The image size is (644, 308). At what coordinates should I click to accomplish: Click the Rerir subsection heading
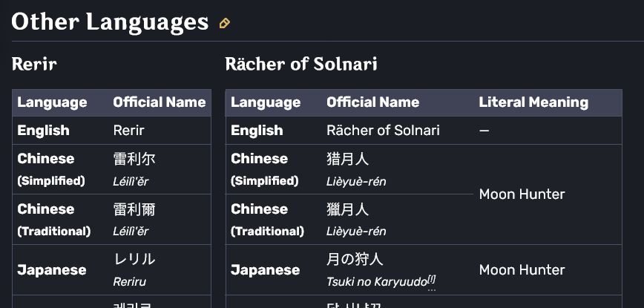[34, 64]
